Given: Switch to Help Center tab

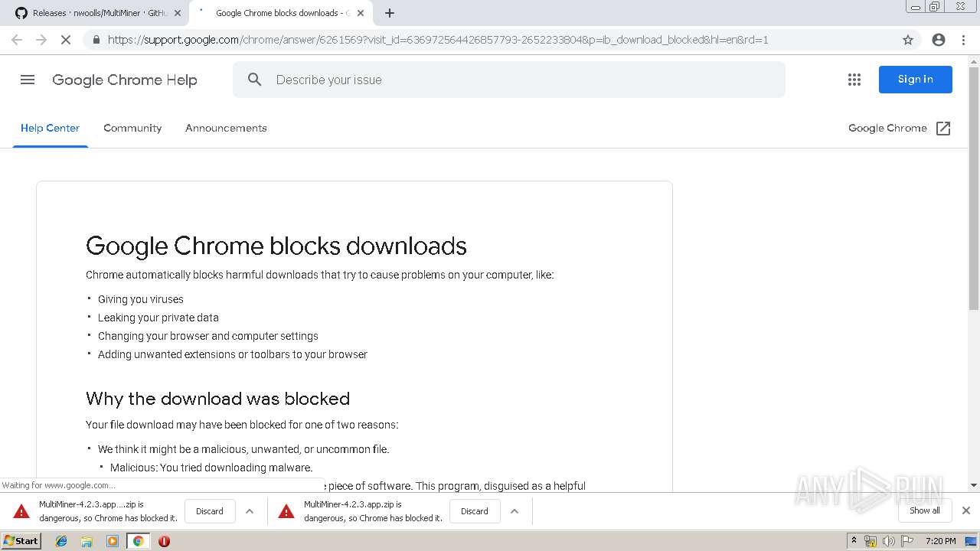Looking at the screenshot, I should coord(50,129).
